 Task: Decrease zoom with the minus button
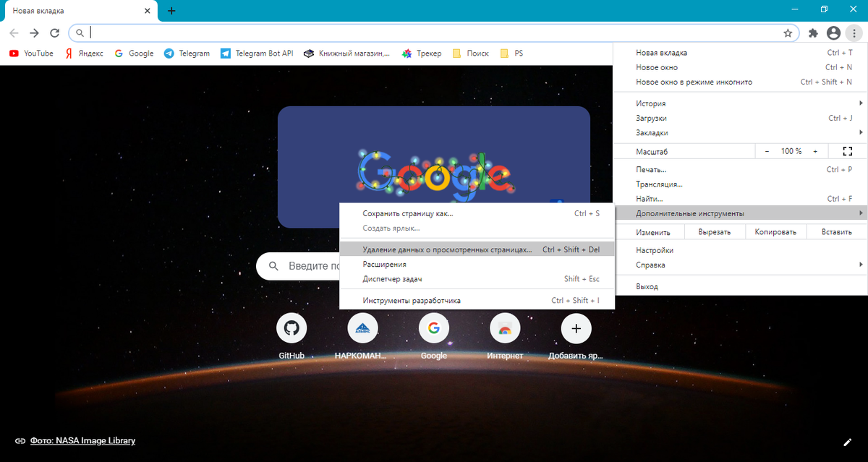click(767, 151)
